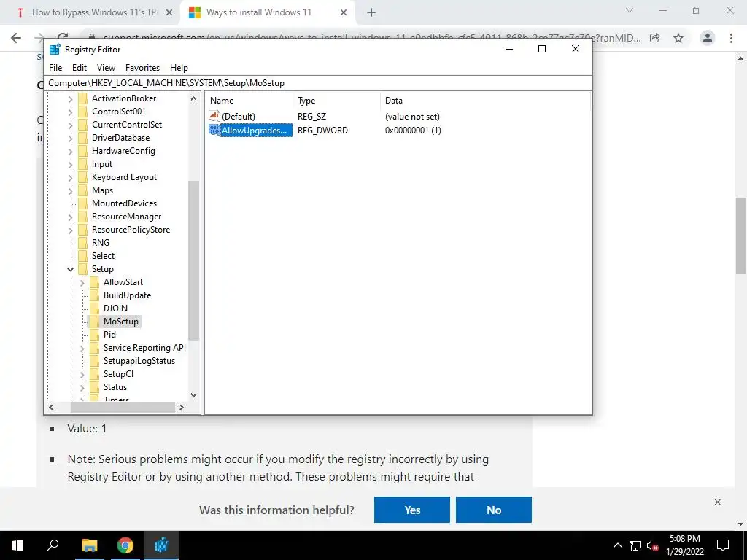Click the registry path address bar
This screenshot has height=560, width=747.
(318, 83)
